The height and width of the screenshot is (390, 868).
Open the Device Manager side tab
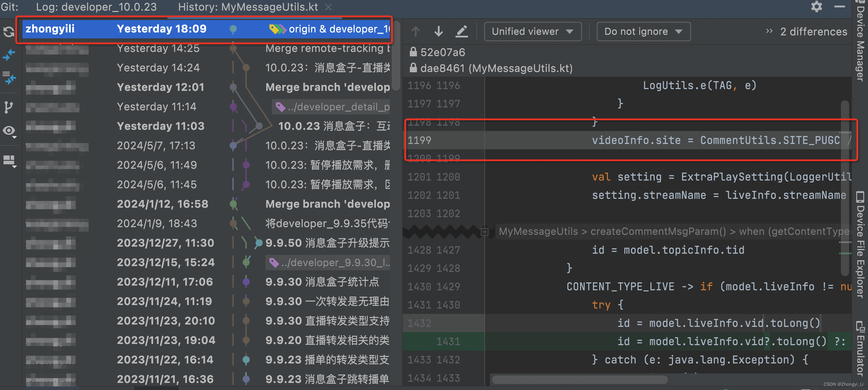click(x=860, y=40)
